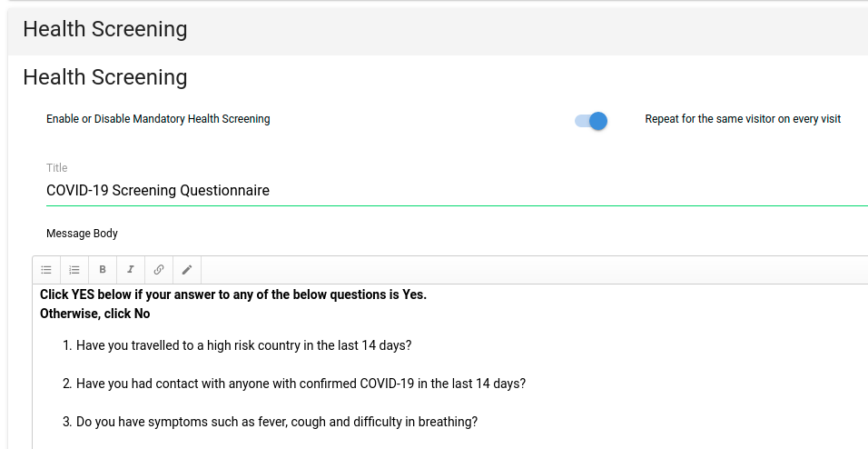The width and height of the screenshot is (868, 449).
Task: Click the pencil icon in editor toolbar
Action: 187,270
